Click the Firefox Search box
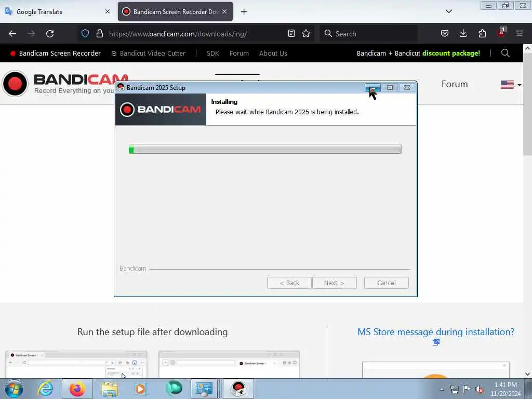Viewport: 532px width, 399px height. pyautogui.click(x=368, y=34)
